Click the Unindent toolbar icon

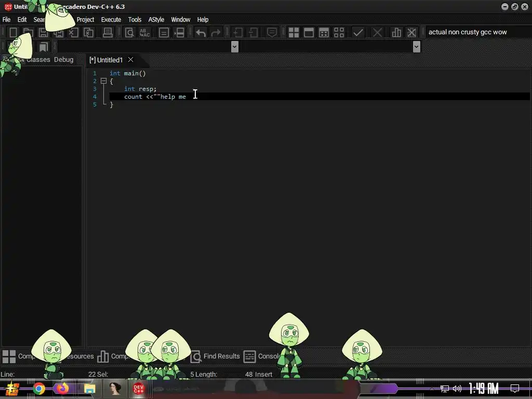253,33
